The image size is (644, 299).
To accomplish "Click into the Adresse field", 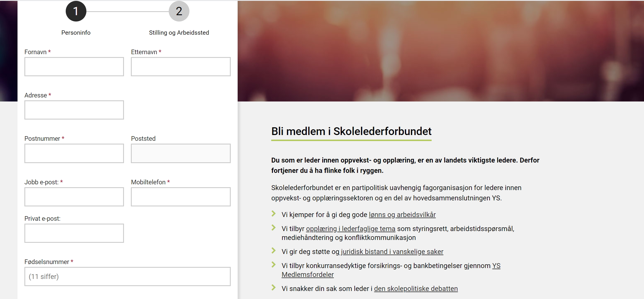I will [74, 110].
